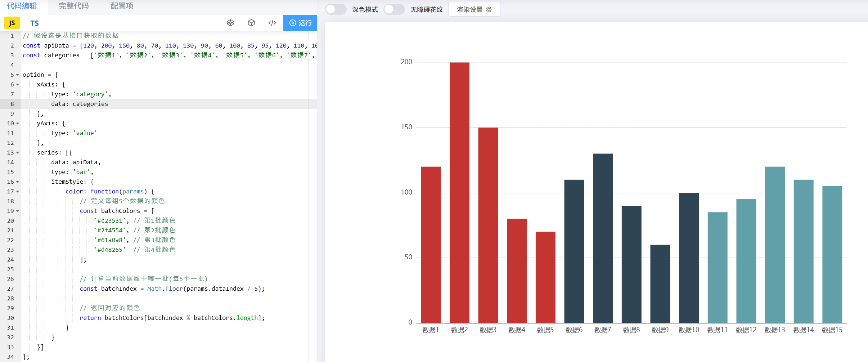Click the 'value' string on line 11

pos(85,133)
